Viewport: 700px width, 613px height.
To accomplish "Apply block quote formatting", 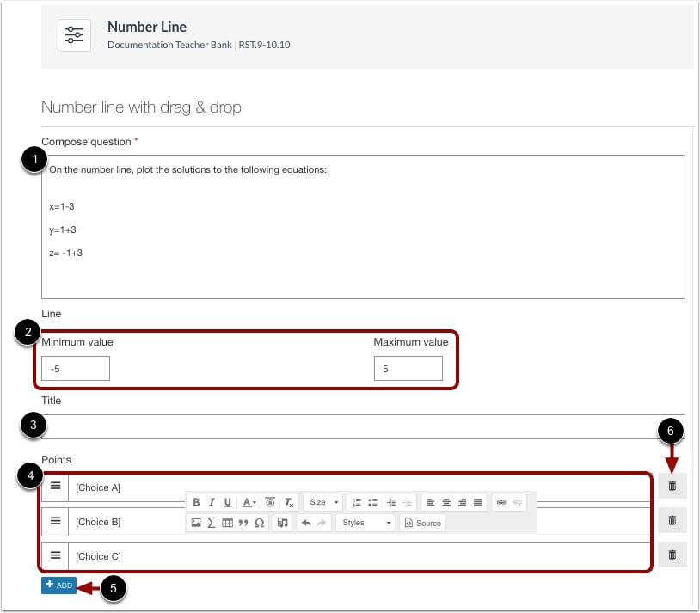I will (243, 523).
